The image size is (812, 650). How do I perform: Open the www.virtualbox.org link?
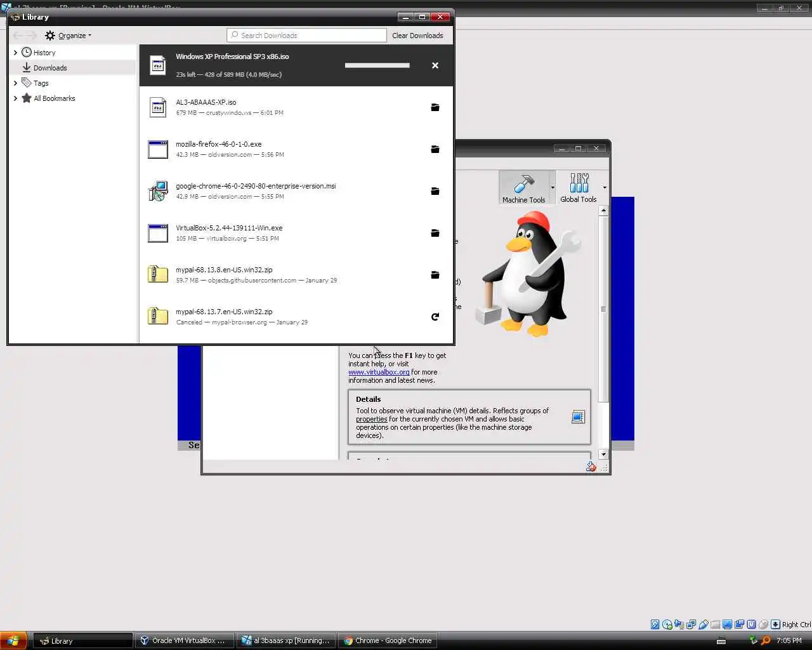(x=379, y=372)
